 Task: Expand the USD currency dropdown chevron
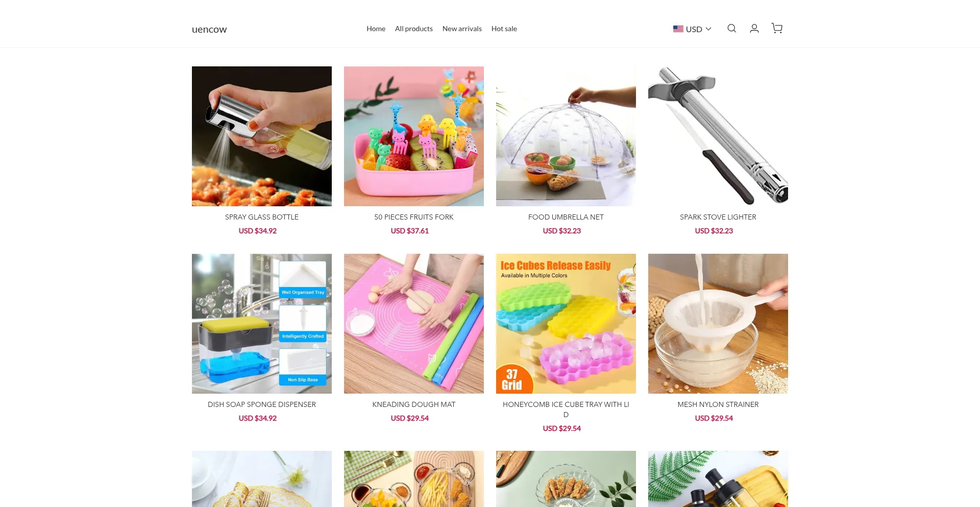pyautogui.click(x=708, y=29)
